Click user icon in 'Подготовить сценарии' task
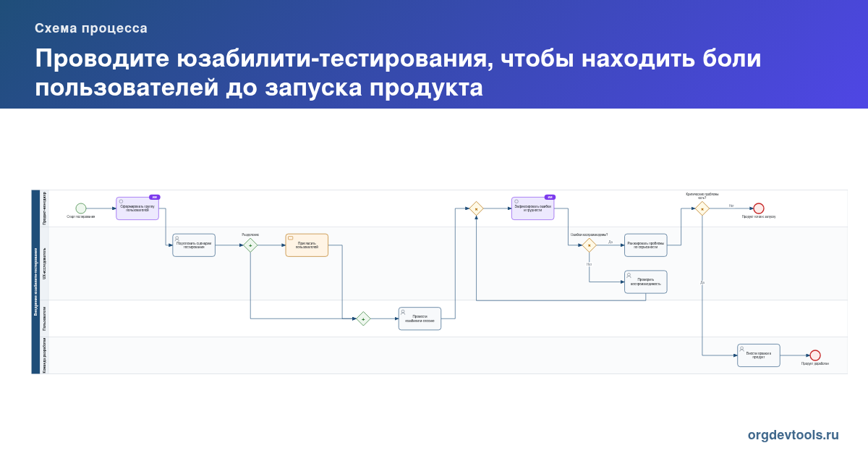The image size is (868, 456). pyautogui.click(x=177, y=238)
